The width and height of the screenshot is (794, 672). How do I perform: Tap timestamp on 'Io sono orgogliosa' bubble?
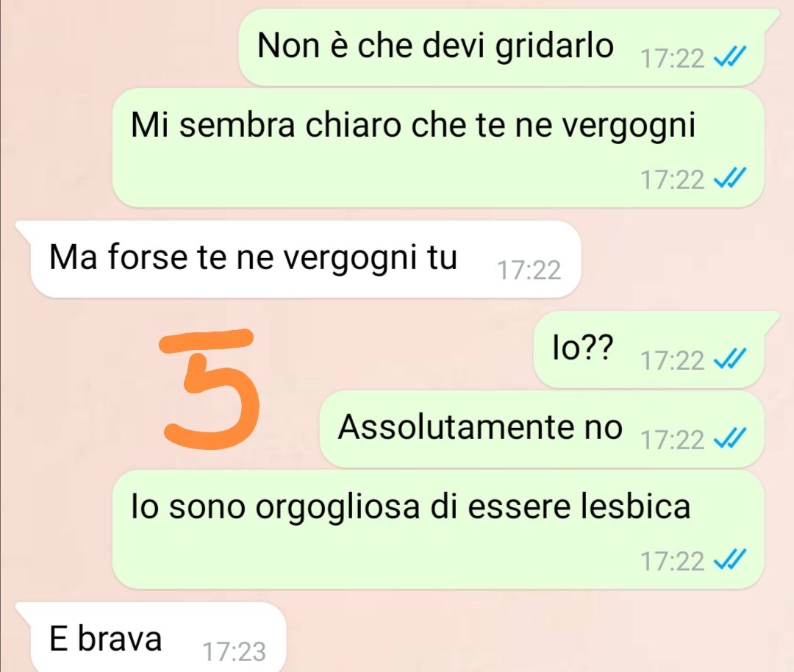pos(673,561)
